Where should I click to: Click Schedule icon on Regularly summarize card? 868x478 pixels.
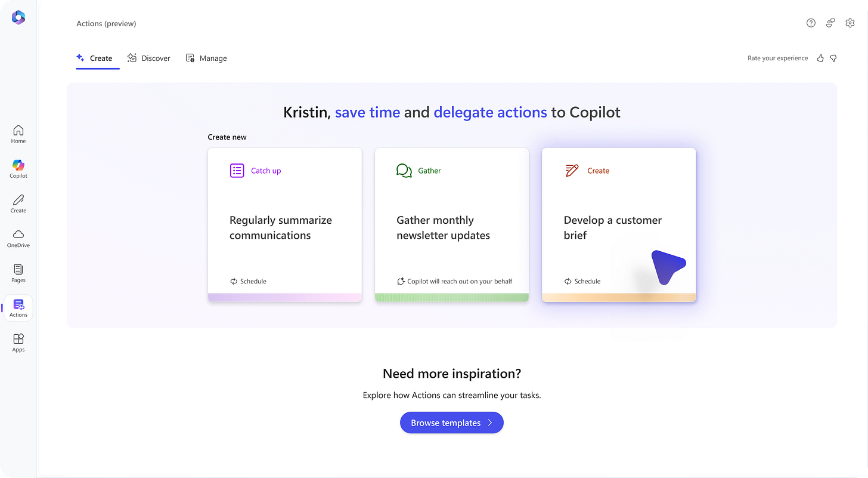coord(234,281)
